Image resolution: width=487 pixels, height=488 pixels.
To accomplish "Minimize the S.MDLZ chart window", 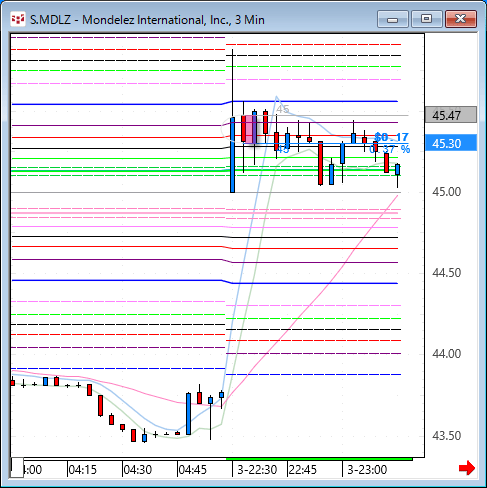I will point(393,19).
